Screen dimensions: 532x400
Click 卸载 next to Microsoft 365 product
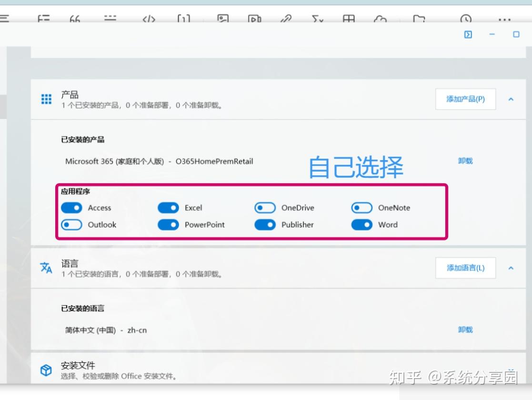click(465, 161)
